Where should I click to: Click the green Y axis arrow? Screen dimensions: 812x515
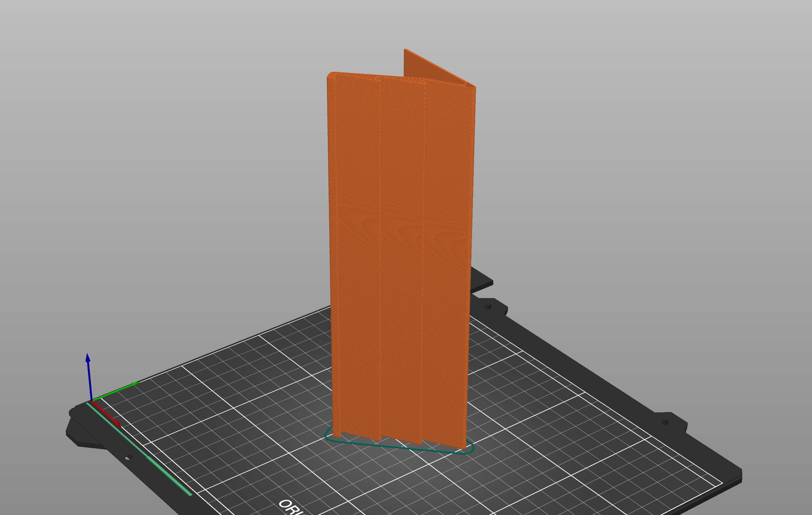tap(115, 391)
